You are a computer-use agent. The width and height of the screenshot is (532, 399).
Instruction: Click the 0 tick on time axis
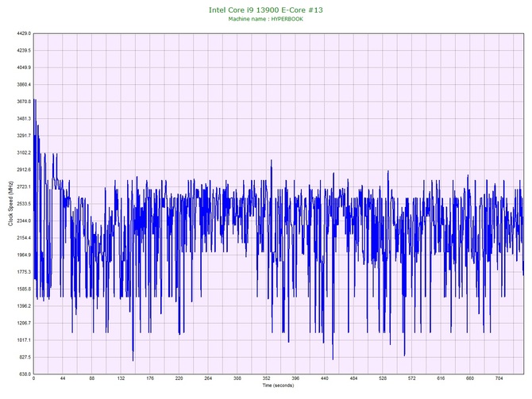coord(33,378)
